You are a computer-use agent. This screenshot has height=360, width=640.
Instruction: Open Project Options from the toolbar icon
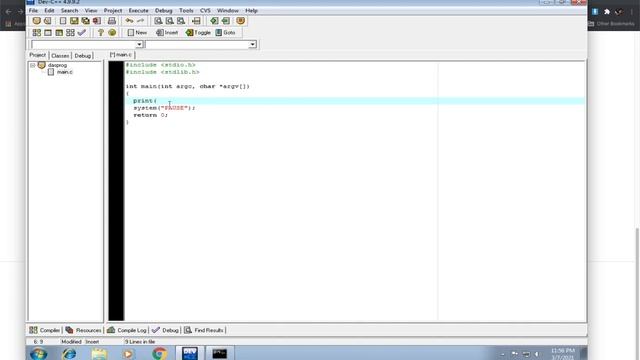[240, 21]
